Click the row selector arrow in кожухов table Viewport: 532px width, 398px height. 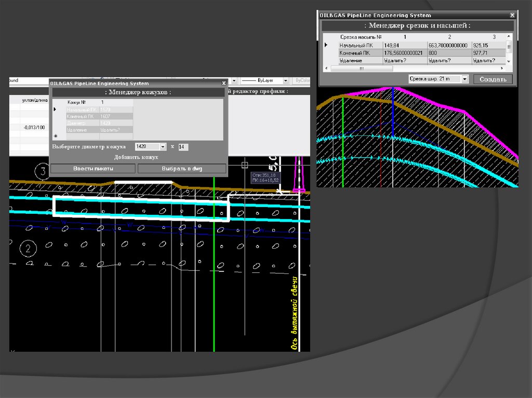point(55,109)
